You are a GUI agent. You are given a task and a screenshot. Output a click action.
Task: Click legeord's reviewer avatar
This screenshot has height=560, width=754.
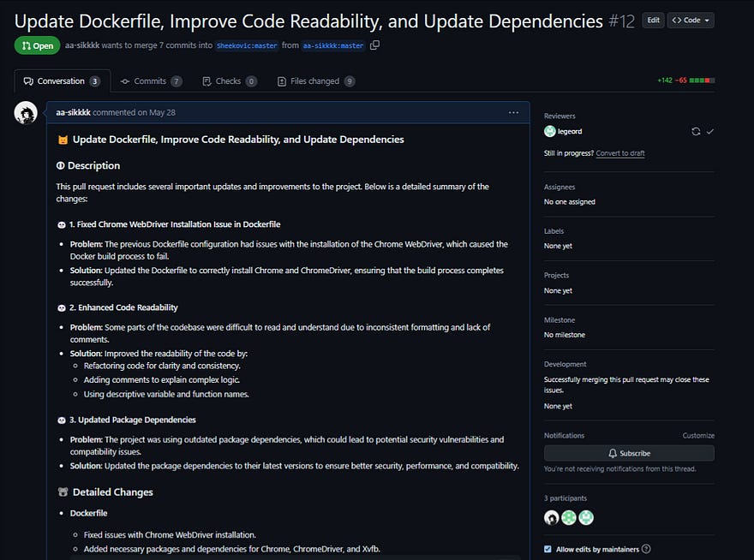pos(549,131)
